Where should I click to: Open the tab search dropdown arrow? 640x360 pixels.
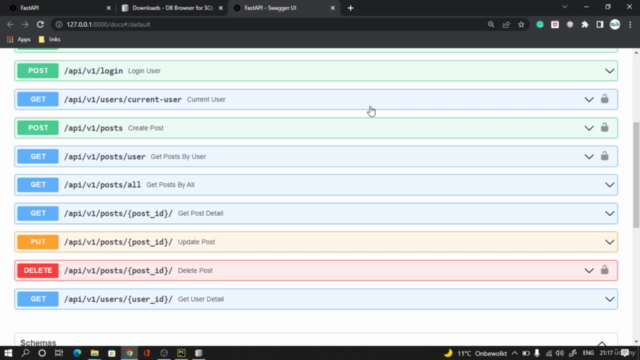[565, 7]
